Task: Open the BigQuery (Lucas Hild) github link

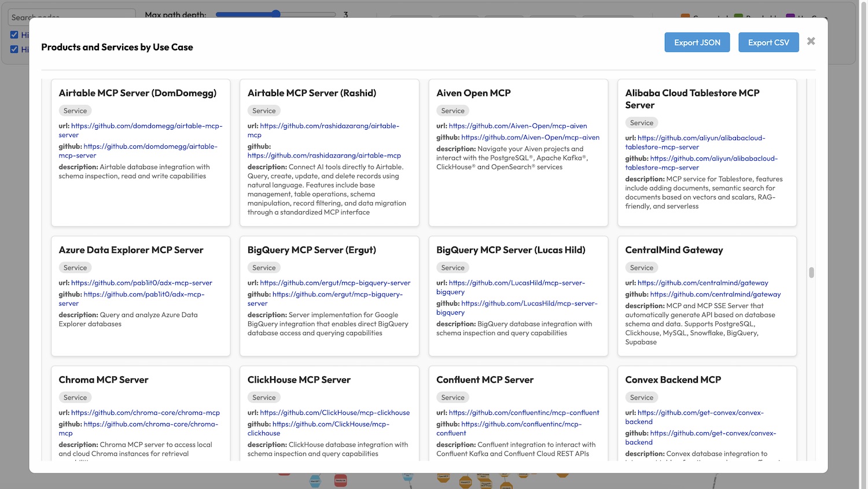Action: pyautogui.click(x=517, y=307)
